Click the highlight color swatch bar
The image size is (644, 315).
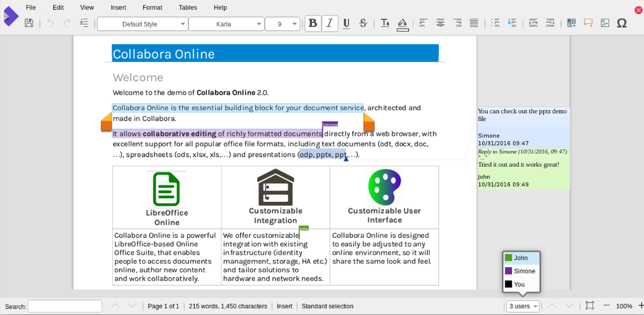[403, 30]
